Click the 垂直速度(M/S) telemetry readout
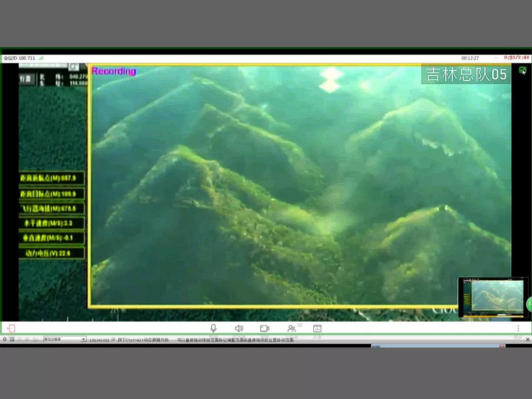This screenshot has width=532, height=399. point(52,237)
